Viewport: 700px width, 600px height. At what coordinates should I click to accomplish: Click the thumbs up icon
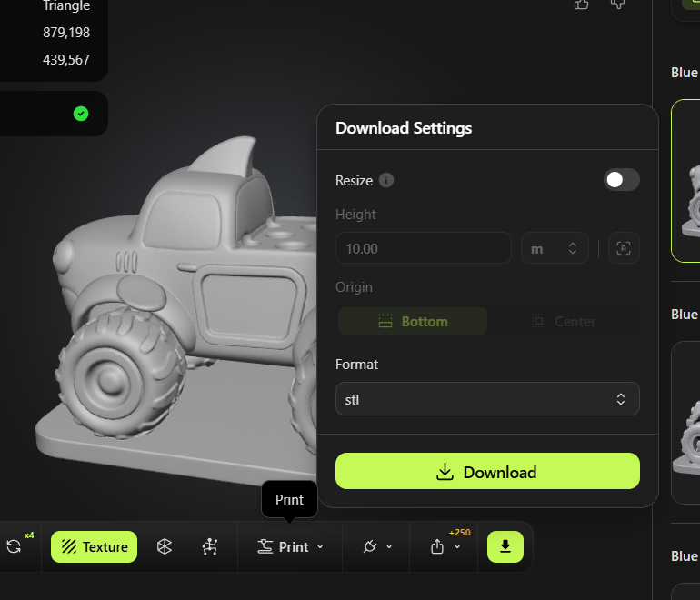[x=581, y=5]
